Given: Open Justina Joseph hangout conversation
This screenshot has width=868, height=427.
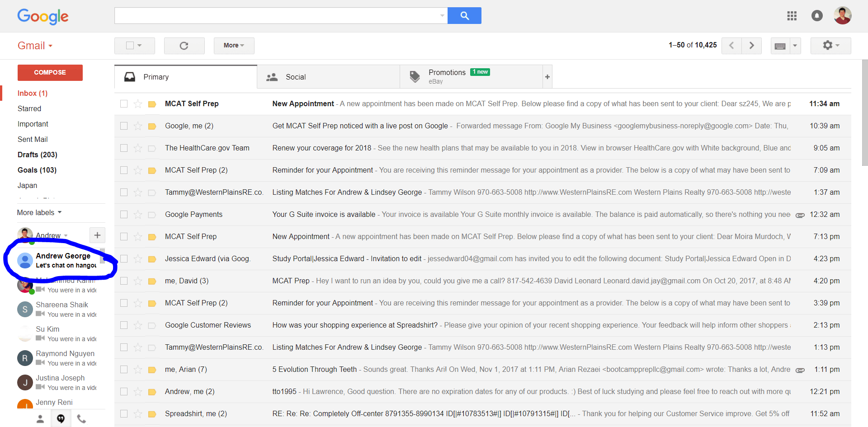Looking at the screenshot, I should tap(58, 382).
